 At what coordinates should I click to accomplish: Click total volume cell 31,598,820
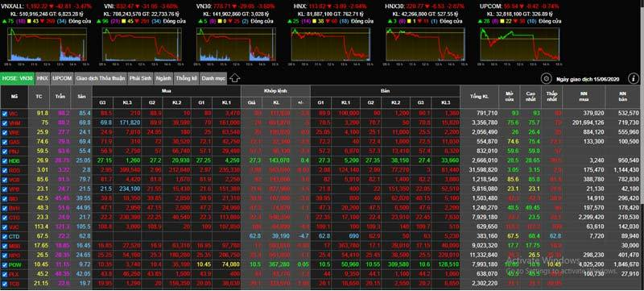point(483,170)
